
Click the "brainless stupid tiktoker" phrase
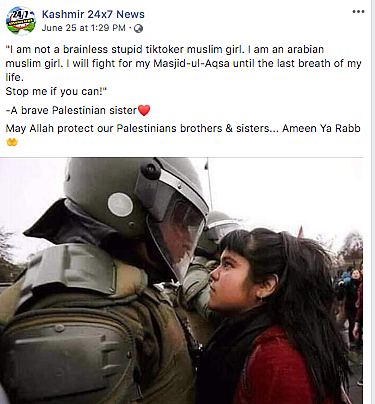(x=123, y=49)
